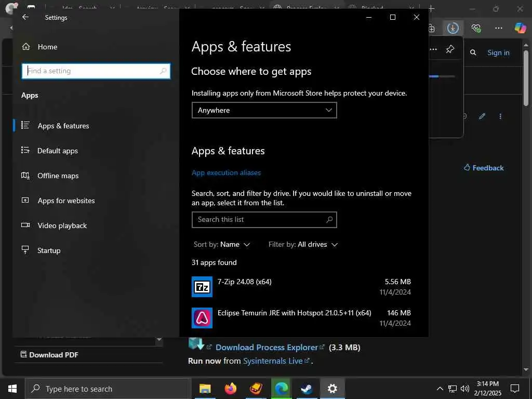The image size is (532, 399).
Task: Open Firefox from taskbar
Action: [230, 389]
